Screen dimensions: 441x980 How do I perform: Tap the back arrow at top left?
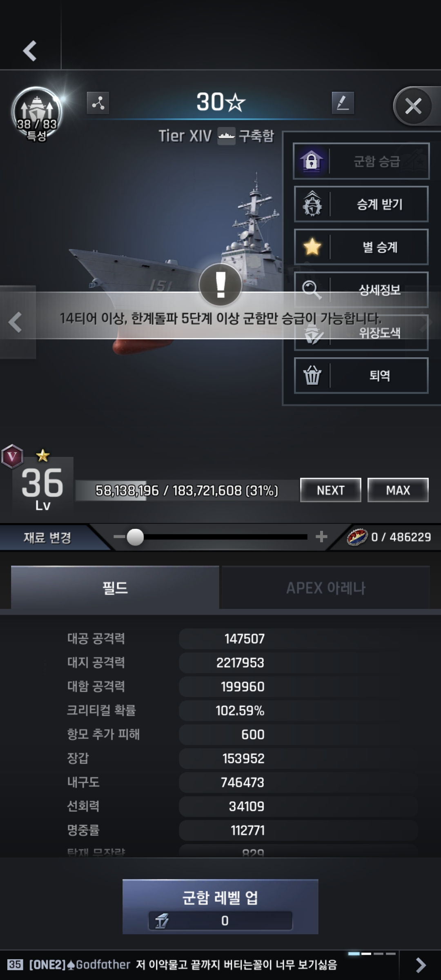(x=30, y=51)
